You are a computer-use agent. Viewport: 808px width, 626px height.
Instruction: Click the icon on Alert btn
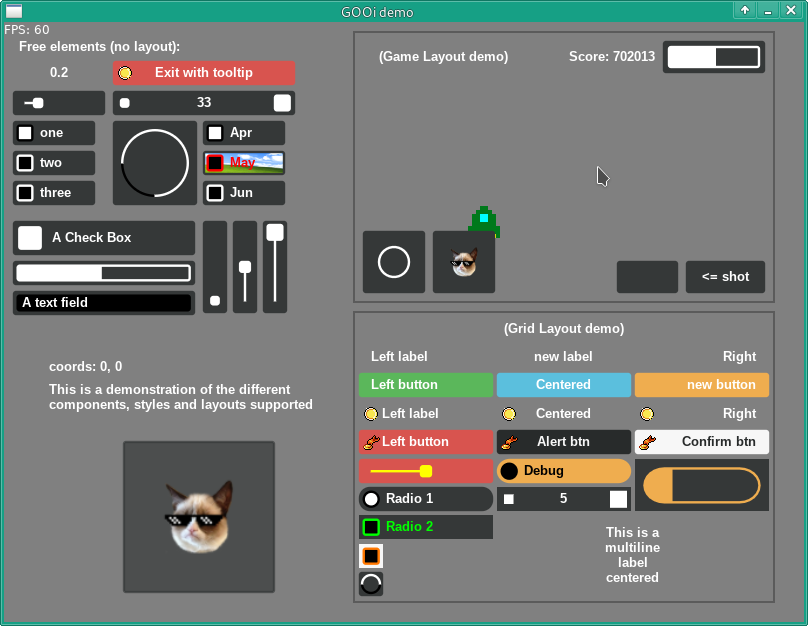tap(509, 442)
